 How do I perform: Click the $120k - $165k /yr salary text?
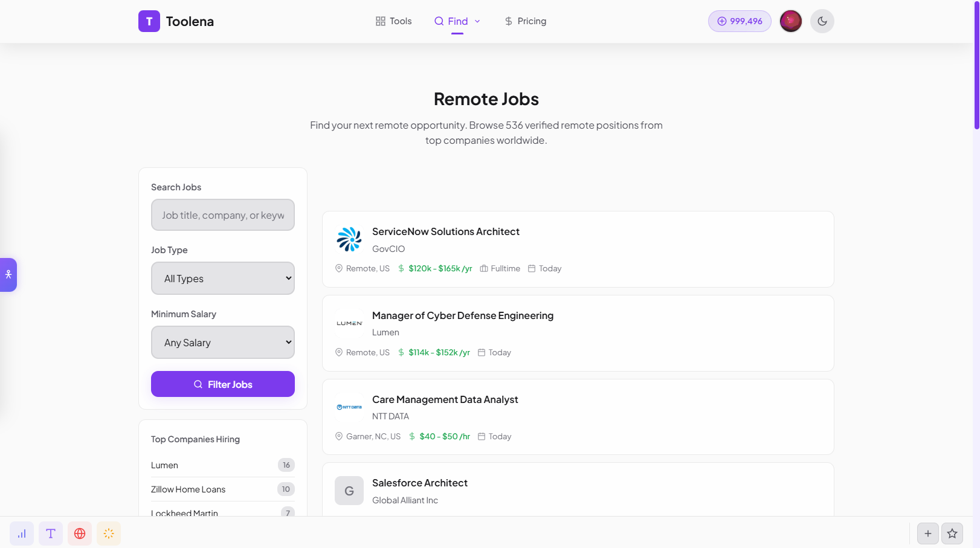coord(440,268)
